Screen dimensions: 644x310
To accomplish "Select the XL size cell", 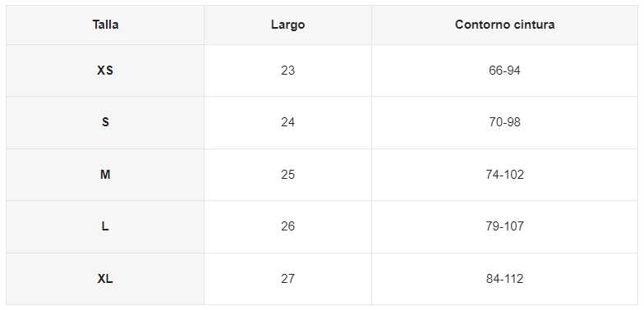I will click(x=105, y=279).
